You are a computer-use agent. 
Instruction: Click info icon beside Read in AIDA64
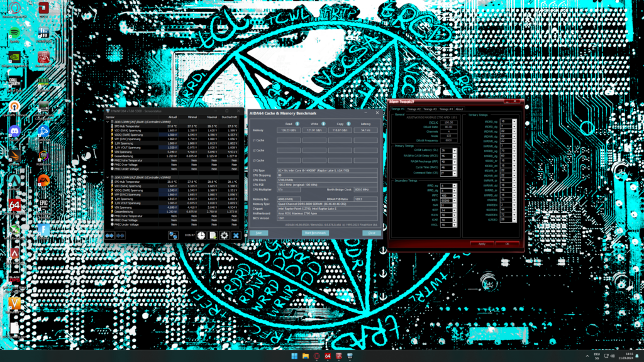(x=297, y=124)
